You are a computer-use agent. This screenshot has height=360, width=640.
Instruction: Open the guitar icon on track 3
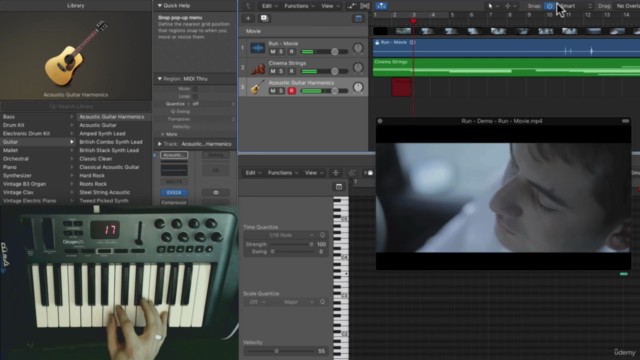[x=258, y=87]
